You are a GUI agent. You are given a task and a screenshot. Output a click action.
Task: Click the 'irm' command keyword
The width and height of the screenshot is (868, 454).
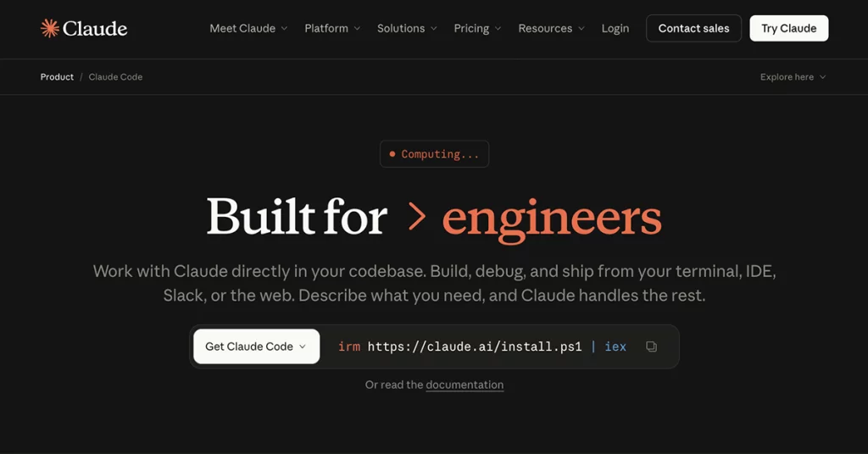click(x=348, y=346)
